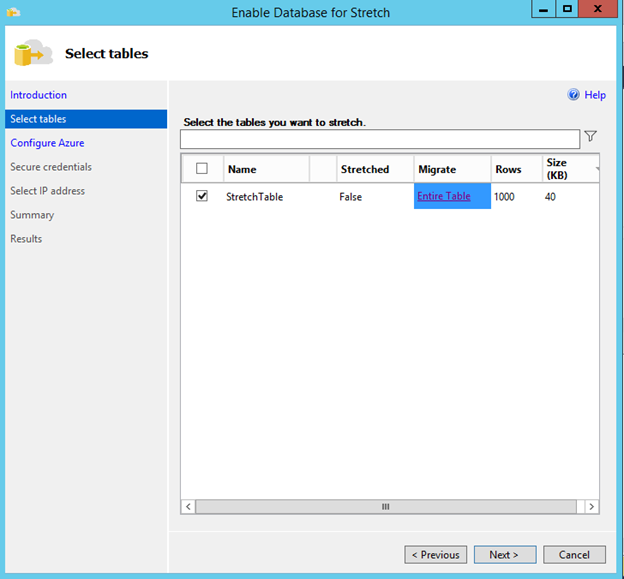The height and width of the screenshot is (579, 624).
Task: Maximize the Enable Database for Stretch window
Action: 567,9
